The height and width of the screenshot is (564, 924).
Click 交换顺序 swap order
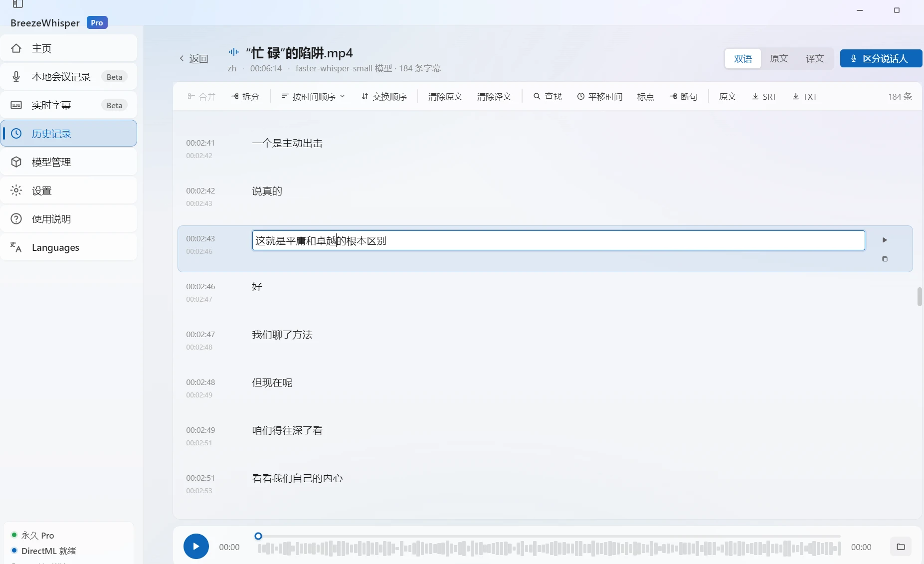[384, 97]
